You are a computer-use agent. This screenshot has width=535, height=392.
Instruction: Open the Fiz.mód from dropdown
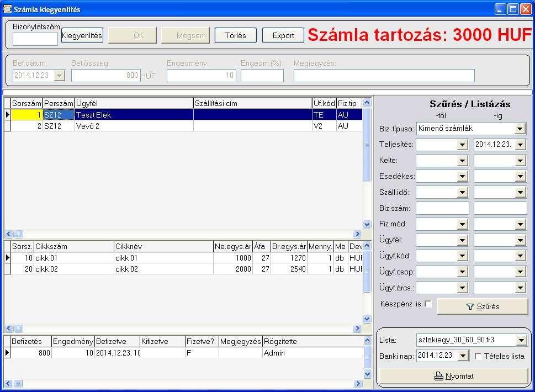[462, 224]
